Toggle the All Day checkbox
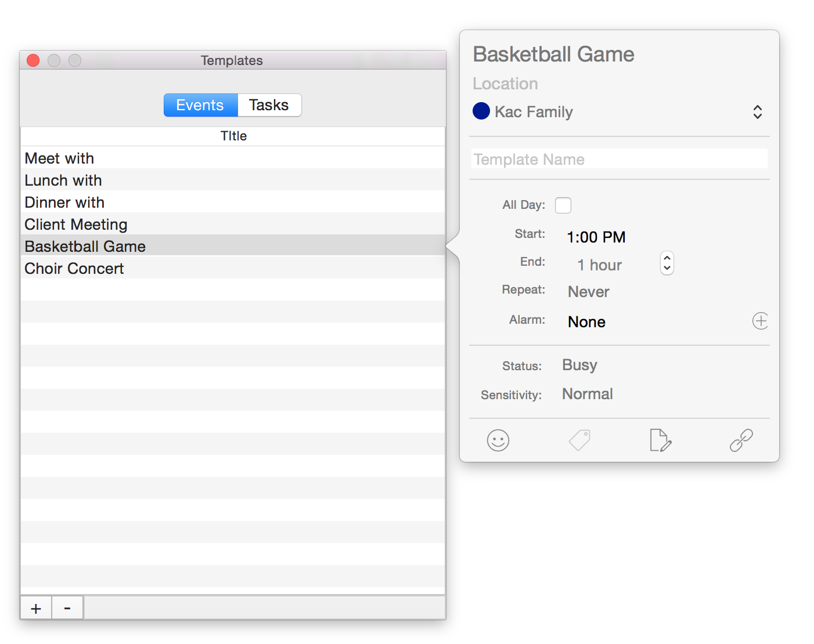The width and height of the screenshot is (814, 644). point(563,205)
